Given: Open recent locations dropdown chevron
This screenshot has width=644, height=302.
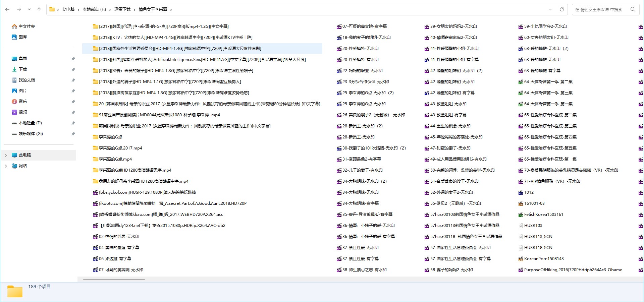Looking at the screenshot, I should pyautogui.click(x=29, y=9).
